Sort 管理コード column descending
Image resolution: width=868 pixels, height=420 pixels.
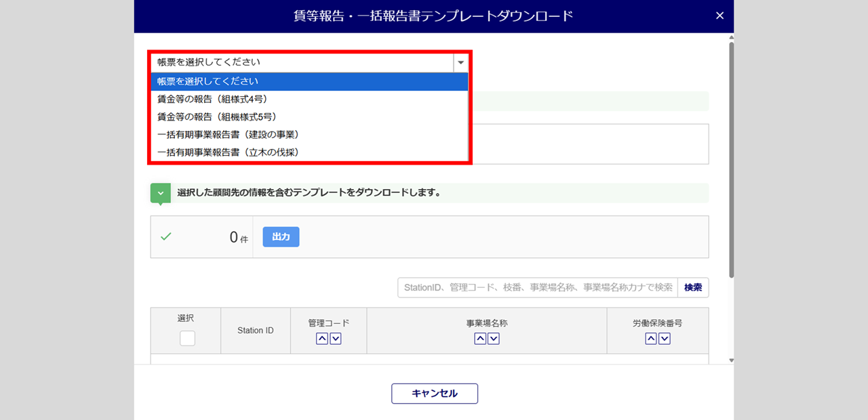coord(336,339)
